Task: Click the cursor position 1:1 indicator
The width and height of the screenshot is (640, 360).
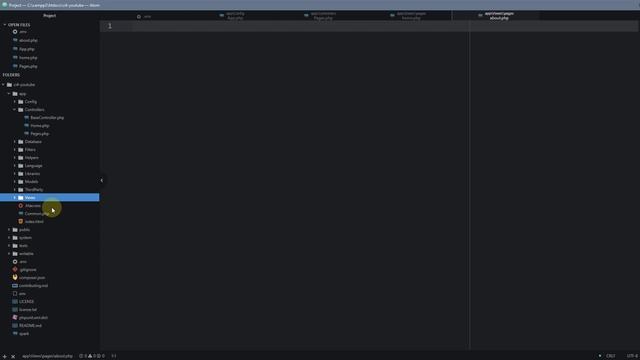Action: (x=114, y=356)
